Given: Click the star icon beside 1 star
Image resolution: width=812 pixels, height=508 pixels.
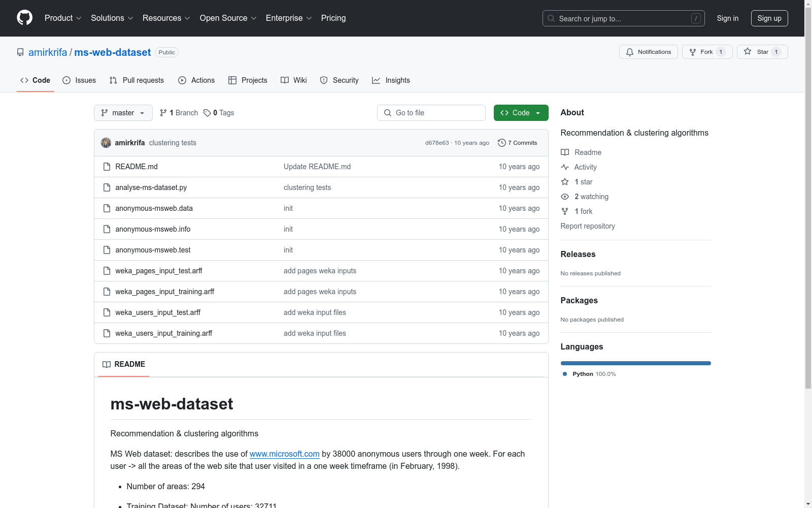Looking at the screenshot, I should pos(565,182).
